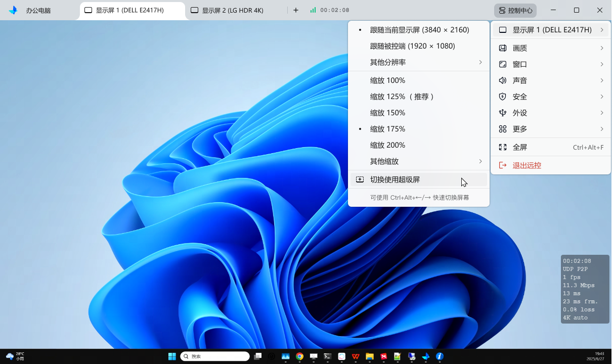Click the four-squares icon next to 更多
Image resolution: width=613 pixels, height=364 pixels.
pyautogui.click(x=502, y=129)
